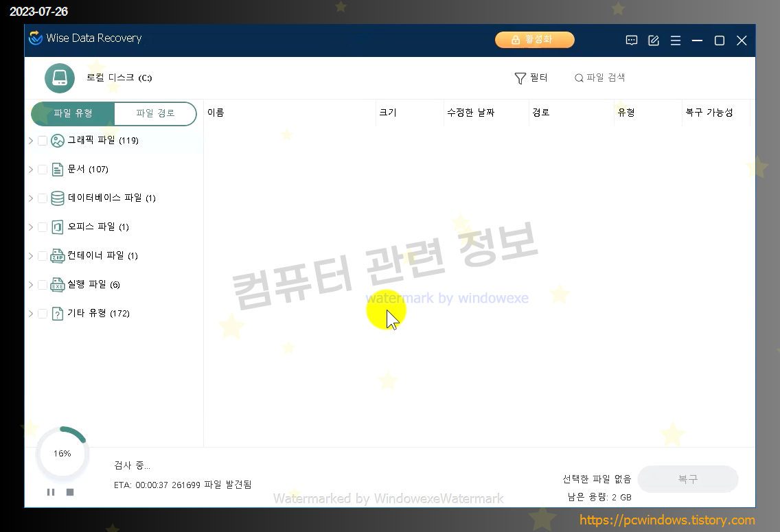
Task: Switch to the 파일 경로 tab
Action: point(155,113)
